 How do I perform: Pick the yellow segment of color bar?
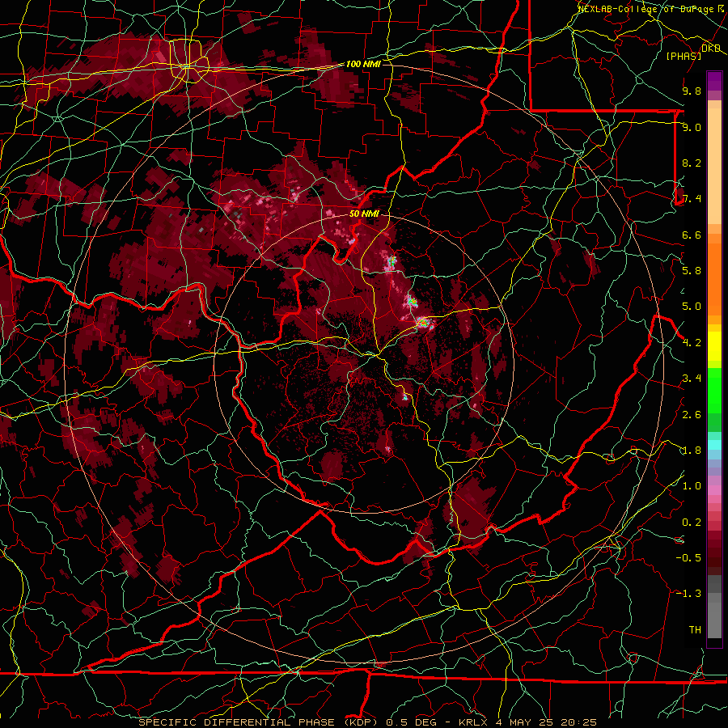714,346
